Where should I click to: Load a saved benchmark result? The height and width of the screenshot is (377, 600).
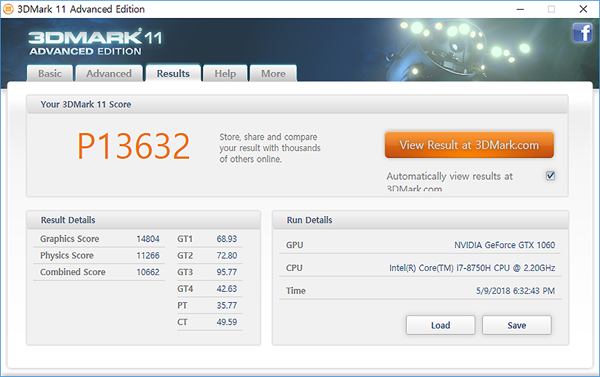pos(440,325)
